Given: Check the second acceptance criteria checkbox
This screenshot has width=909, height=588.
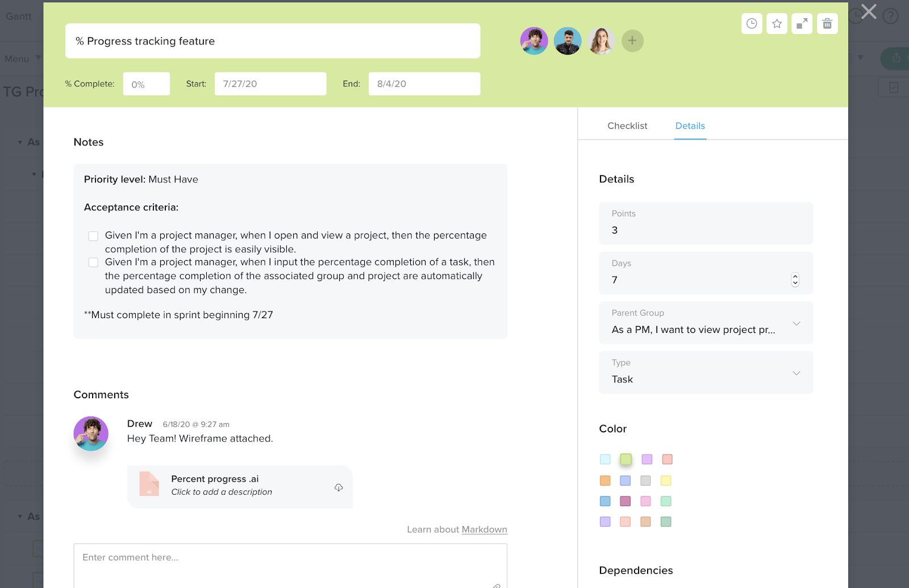Looking at the screenshot, I should [x=93, y=262].
